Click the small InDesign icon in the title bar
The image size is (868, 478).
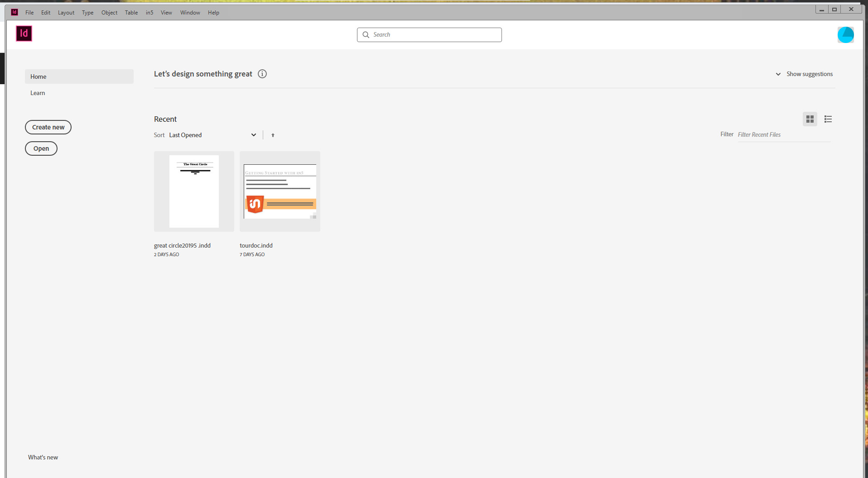(14, 12)
